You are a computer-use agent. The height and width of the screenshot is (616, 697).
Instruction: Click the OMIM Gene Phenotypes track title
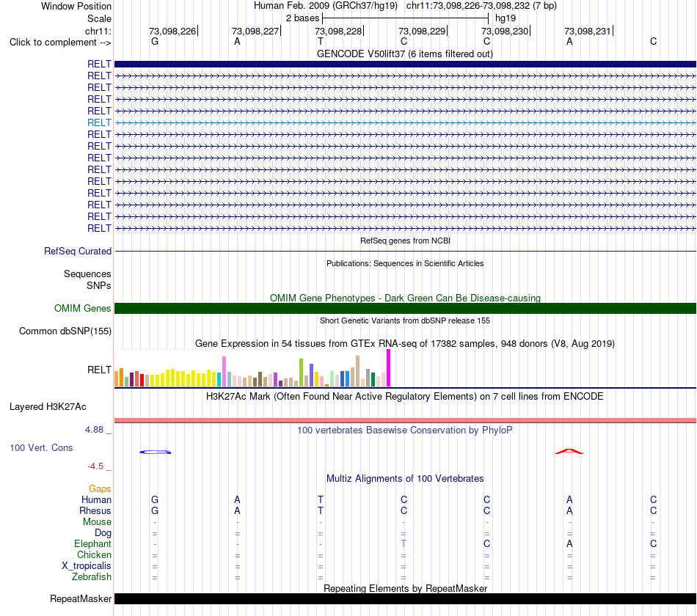click(405, 298)
